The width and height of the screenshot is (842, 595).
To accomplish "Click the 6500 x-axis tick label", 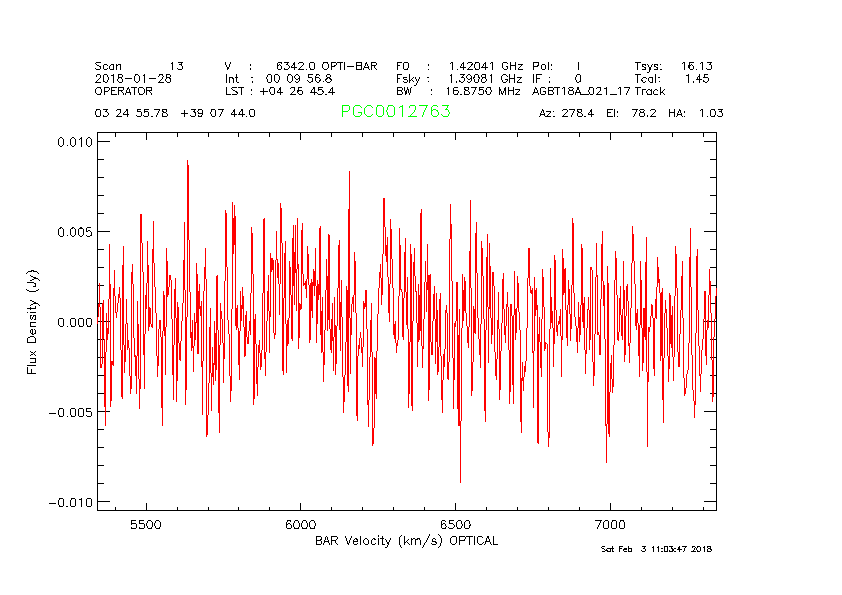I will pos(456,525).
